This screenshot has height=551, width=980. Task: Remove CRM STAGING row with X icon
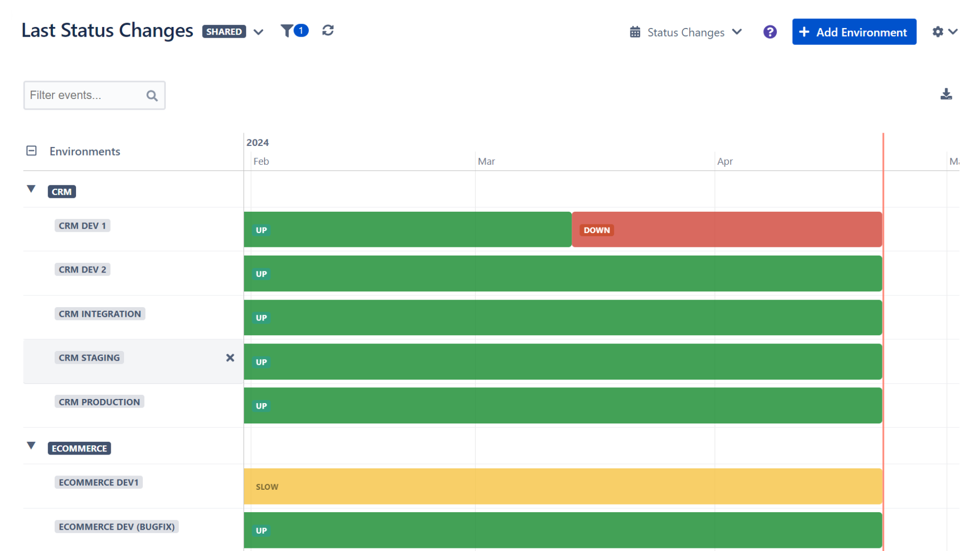coord(230,358)
